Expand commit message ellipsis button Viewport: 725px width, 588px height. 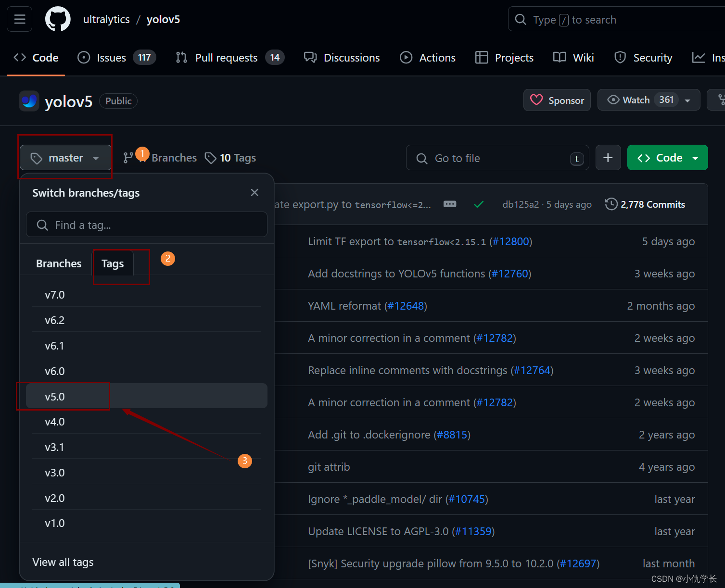point(450,204)
